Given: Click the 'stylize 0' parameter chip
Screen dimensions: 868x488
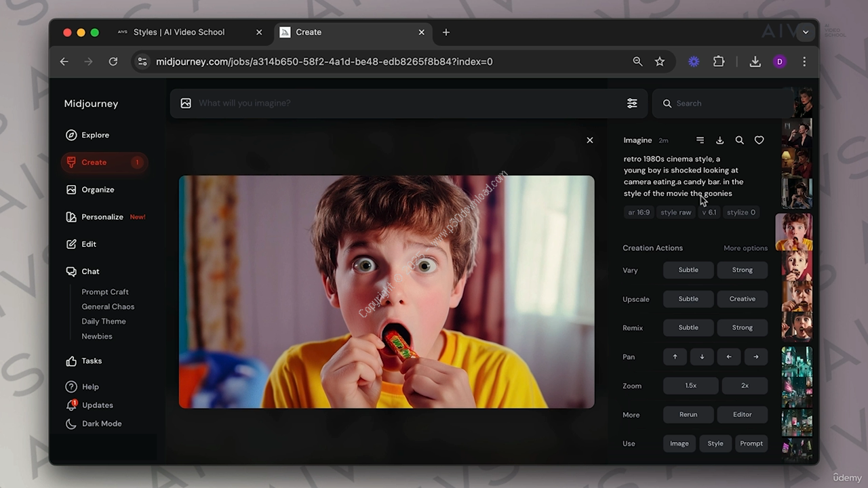Looking at the screenshot, I should coord(741,212).
